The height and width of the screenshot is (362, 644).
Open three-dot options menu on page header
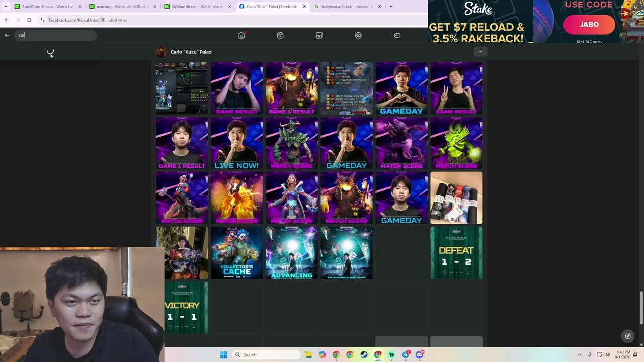point(480,52)
